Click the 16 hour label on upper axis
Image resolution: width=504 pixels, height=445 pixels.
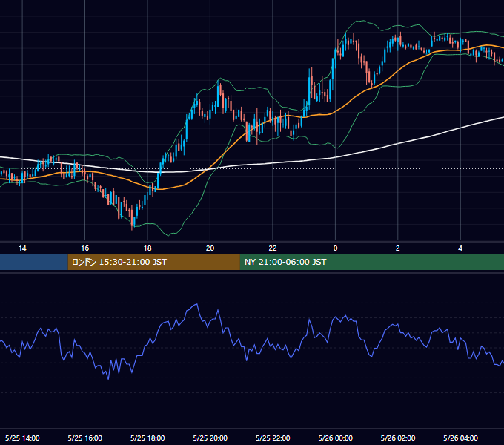pos(84,248)
